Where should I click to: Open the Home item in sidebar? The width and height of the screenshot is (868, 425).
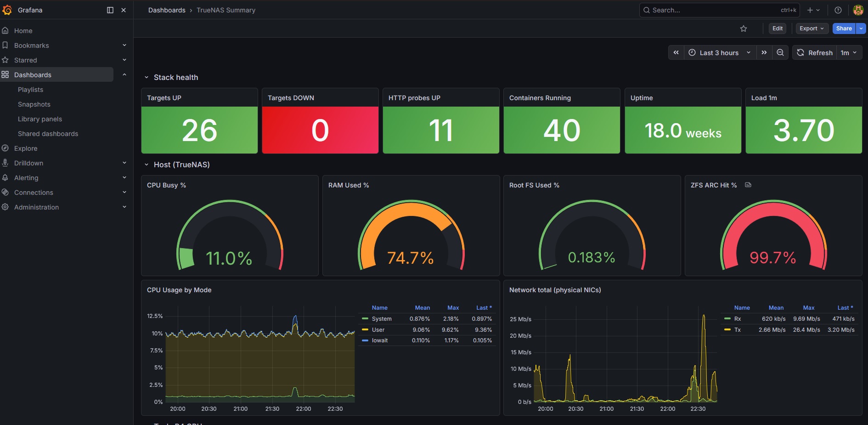pyautogui.click(x=23, y=31)
